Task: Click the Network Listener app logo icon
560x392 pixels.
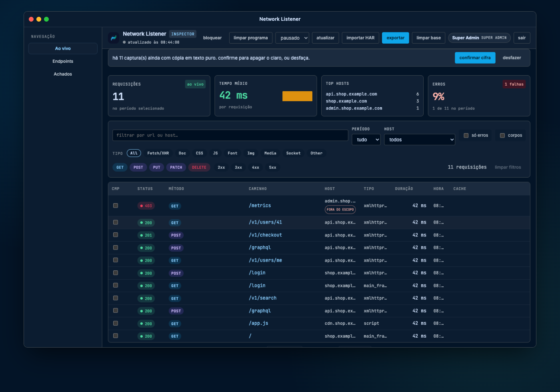Action: (114, 38)
